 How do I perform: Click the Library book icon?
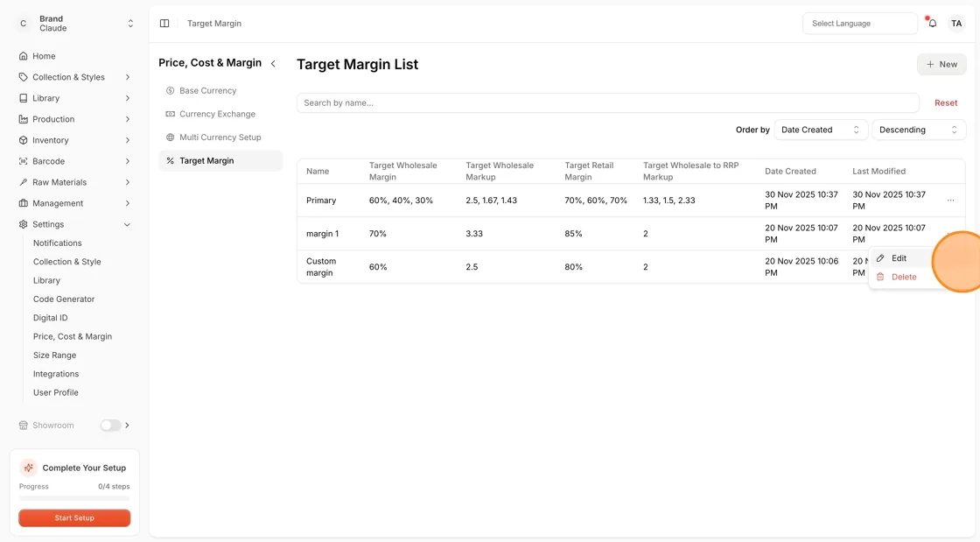click(23, 98)
